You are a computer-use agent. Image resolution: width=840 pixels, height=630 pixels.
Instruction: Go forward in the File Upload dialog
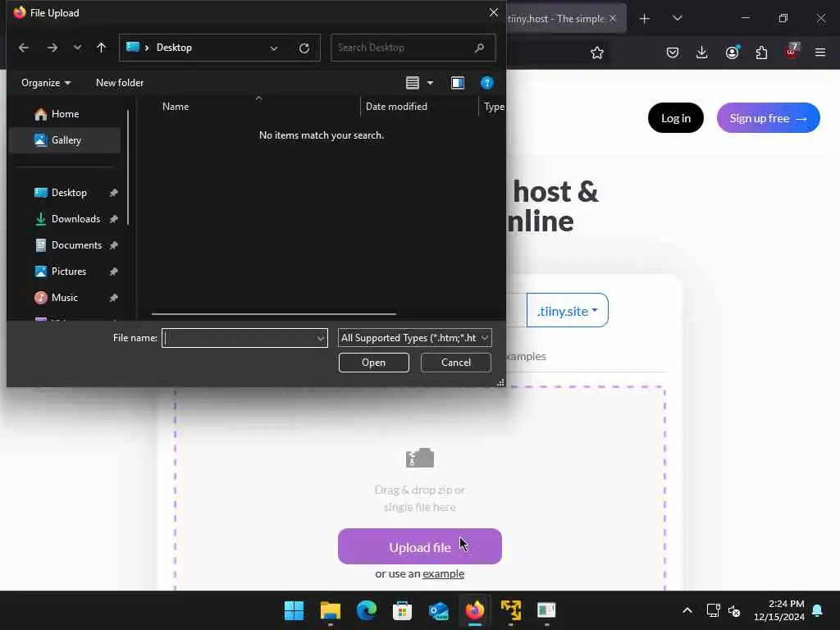pos(52,48)
